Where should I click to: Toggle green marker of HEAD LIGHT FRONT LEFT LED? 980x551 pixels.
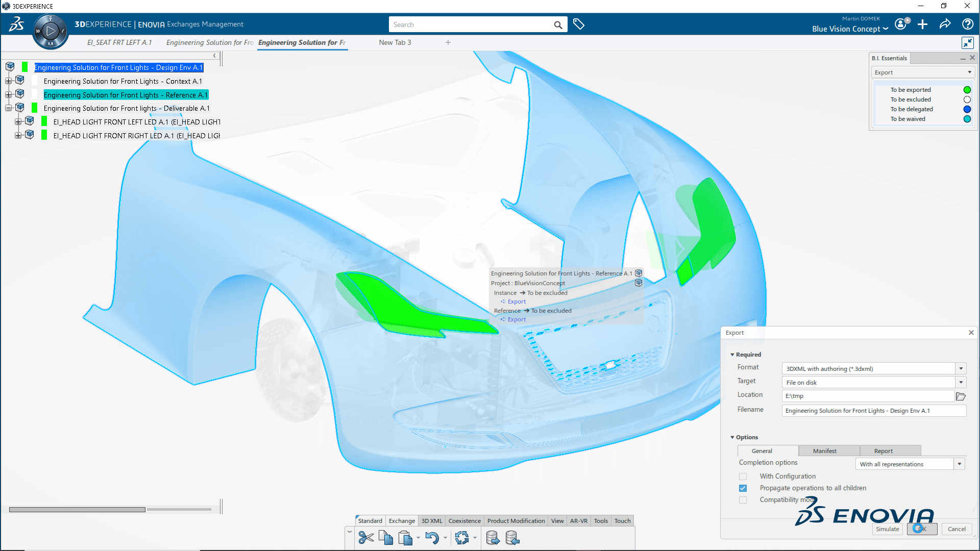click(x=44, y=121)
